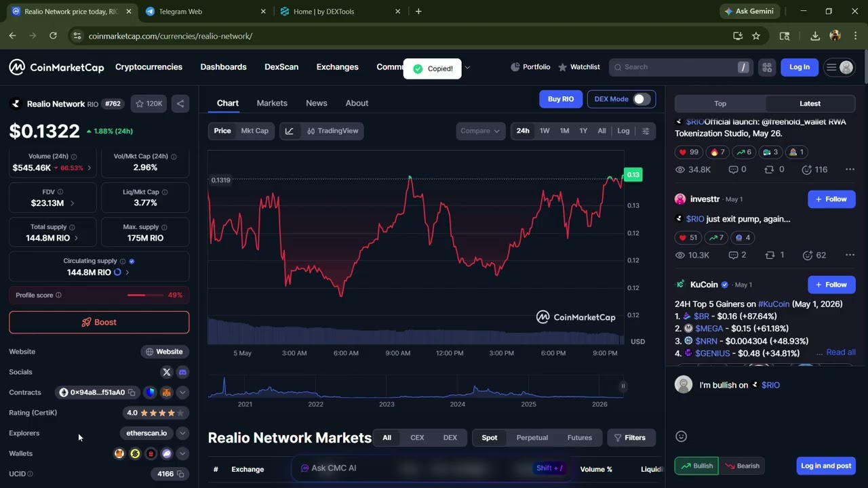
Task: Click the Boost button
Action: tap(99, 323)
